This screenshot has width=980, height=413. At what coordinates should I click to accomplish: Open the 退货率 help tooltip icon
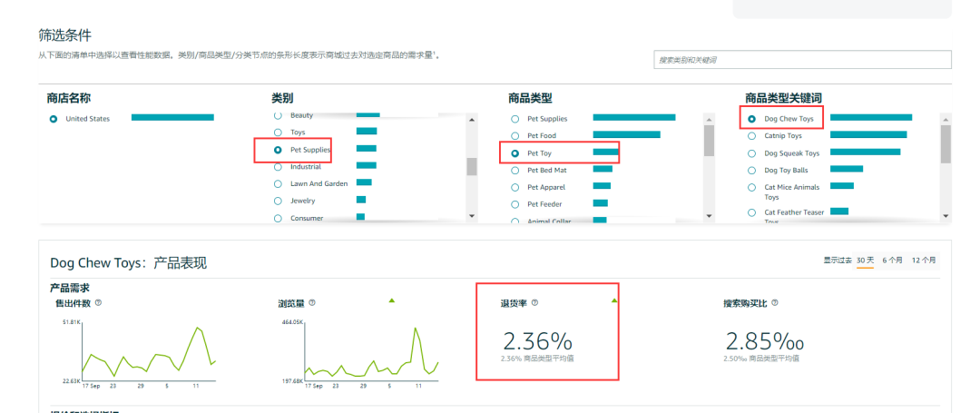point(534,303)
